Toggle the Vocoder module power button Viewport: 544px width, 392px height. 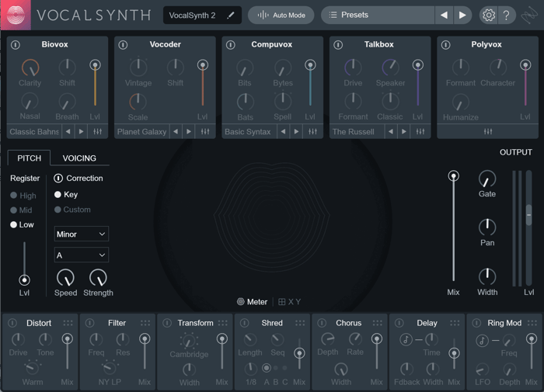[x=123, y=45]
